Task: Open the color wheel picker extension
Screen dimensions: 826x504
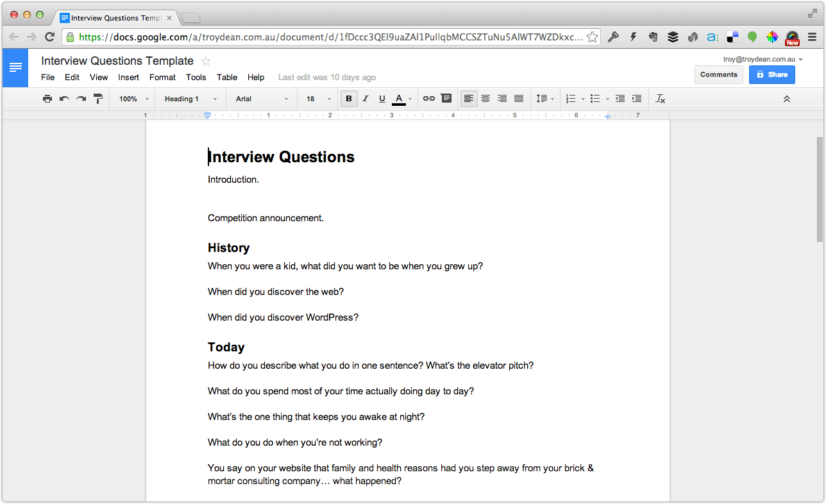Action: [772, 37]
